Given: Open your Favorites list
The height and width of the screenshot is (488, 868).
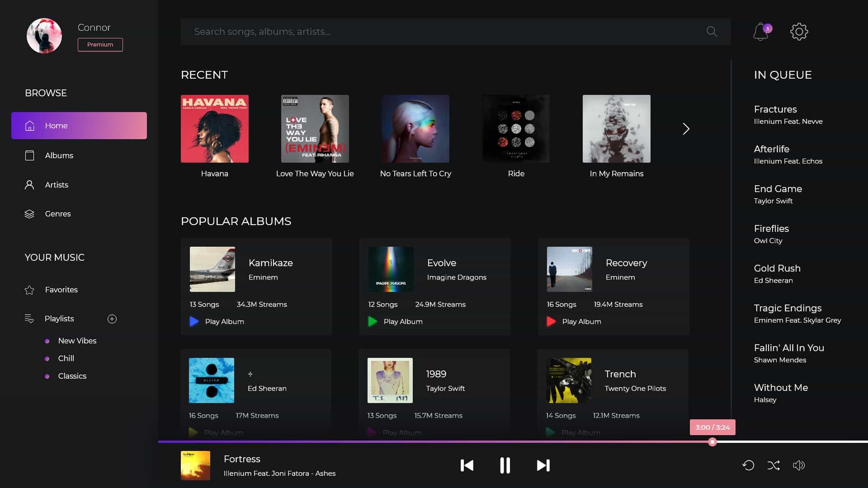Looking at the screenshot, I should pyautogui.click(x=61, y=290).
